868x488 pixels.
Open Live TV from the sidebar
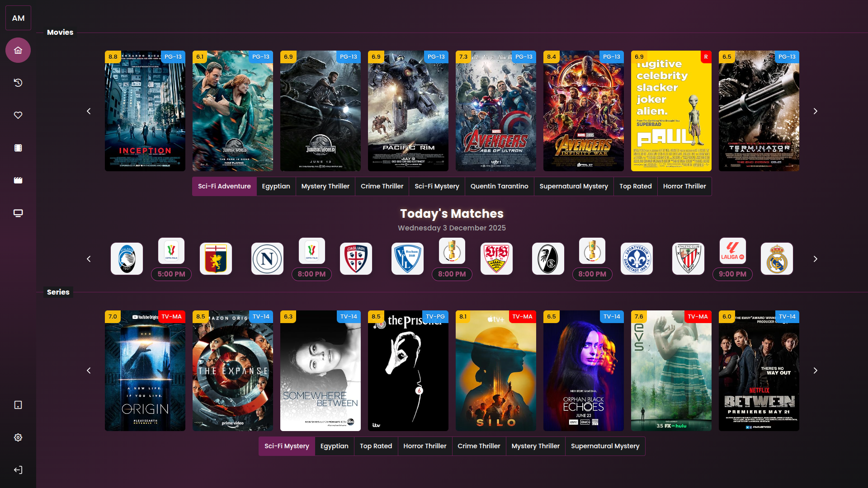(x=18, y=213)
